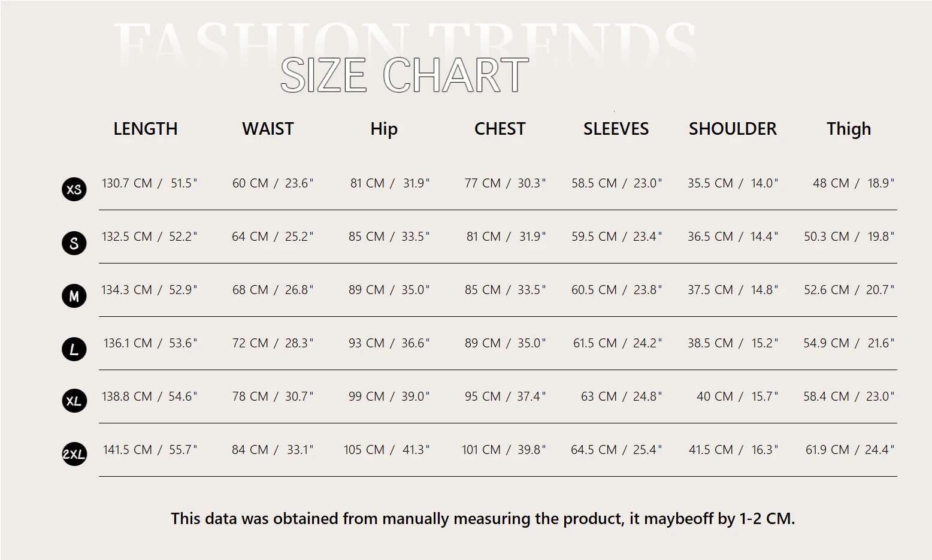Click the SIZE CHART title
The height and width of the screenshot is (560, 932).
tap(404, 75)
